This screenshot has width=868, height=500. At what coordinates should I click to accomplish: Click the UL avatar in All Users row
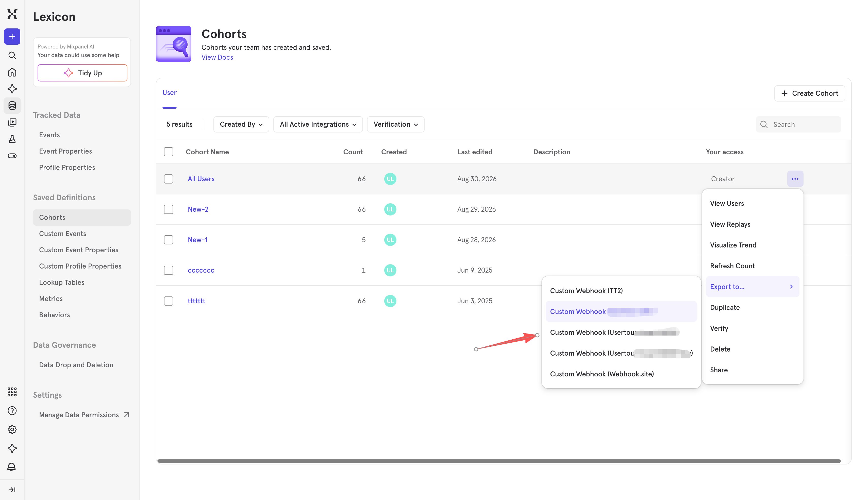click(390, 179)
